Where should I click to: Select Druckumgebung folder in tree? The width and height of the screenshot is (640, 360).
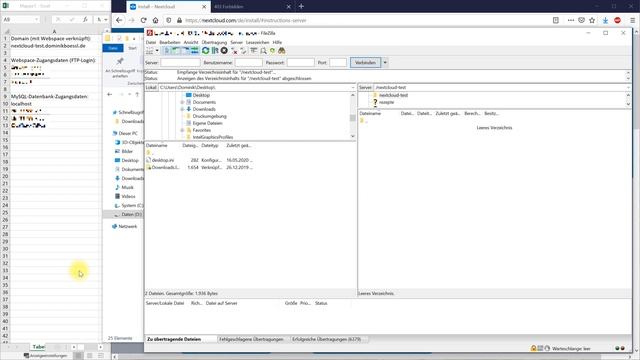click(x=209, y=116)
